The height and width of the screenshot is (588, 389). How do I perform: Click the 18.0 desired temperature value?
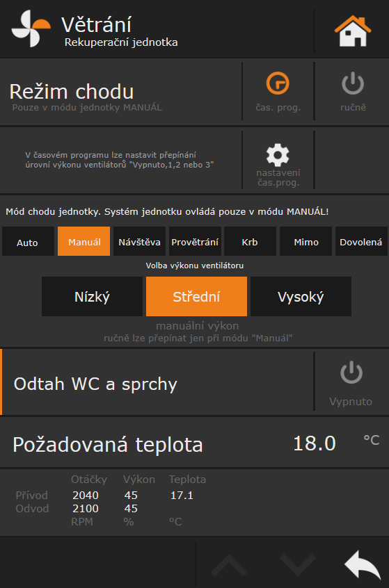[x=314, y=443]
